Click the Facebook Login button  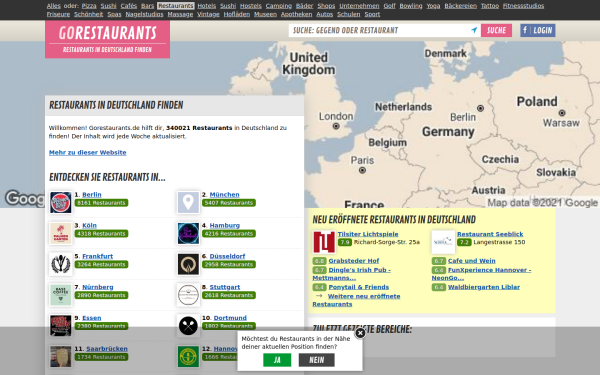(538, 30)
